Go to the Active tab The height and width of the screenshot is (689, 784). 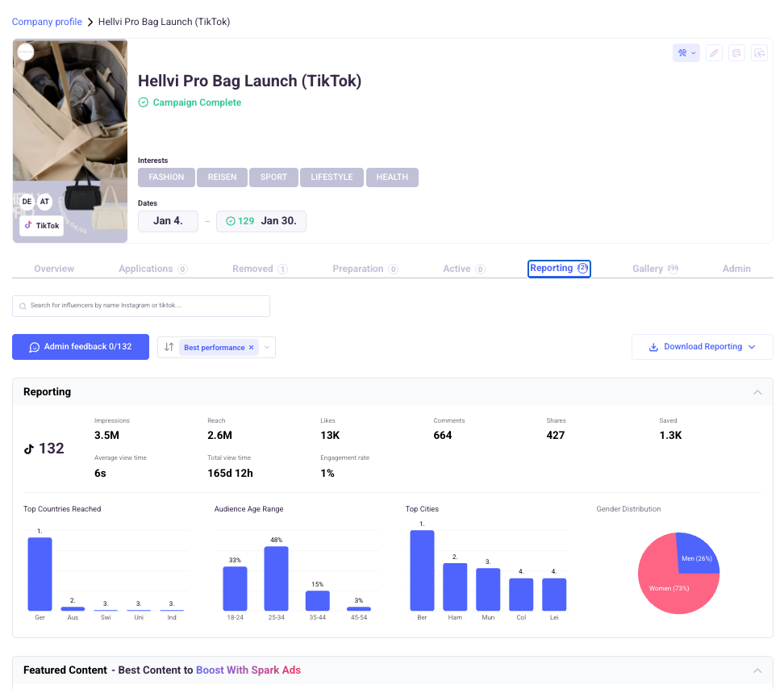pos(464,269)
